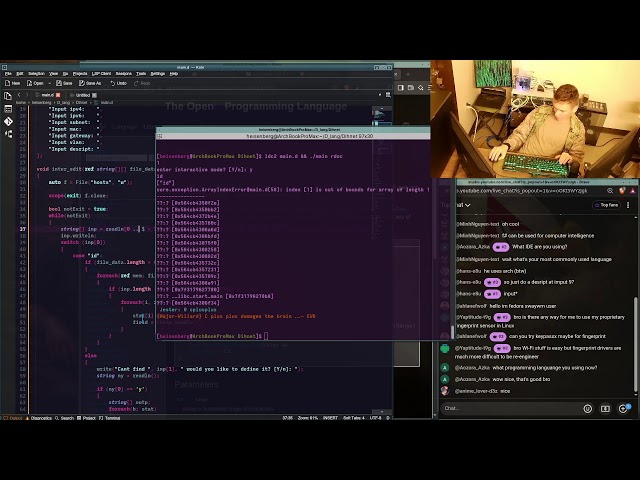The image size is (640, 480).
Task: Click the New document toolbar button
Action: click(x=12, y=83)
